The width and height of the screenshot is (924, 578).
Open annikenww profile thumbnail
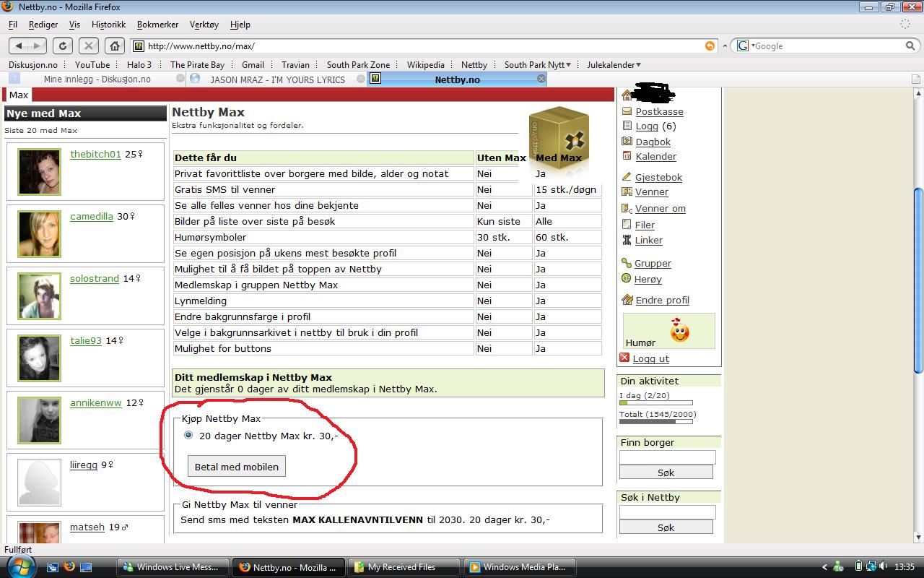(39, 420)
